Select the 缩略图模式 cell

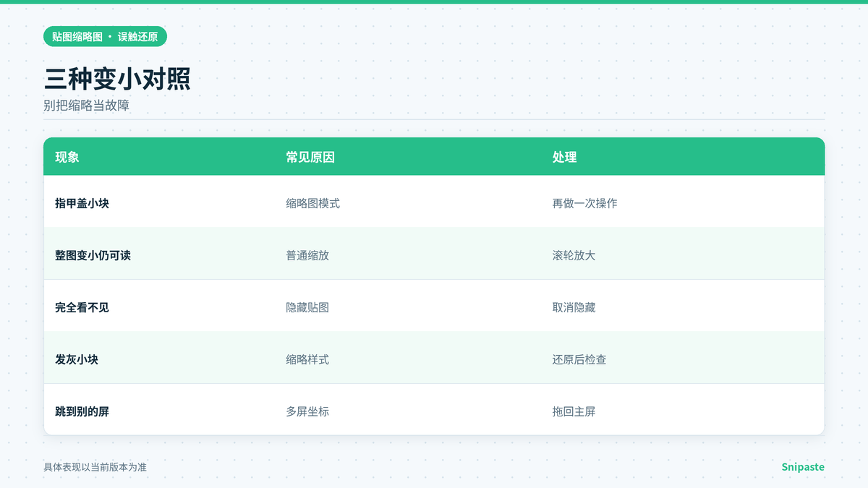[312, 203]
